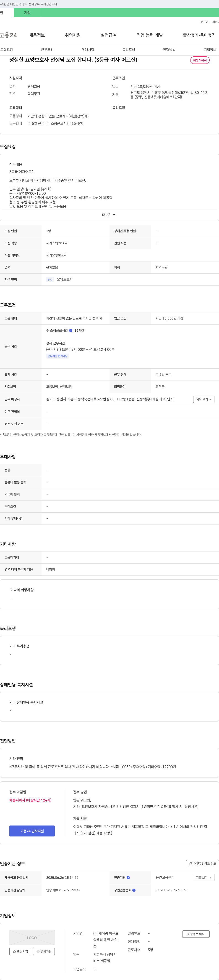Jump to the 모집요강 section tab
This screenshot has width=219, height=980.
tap(7, 49)
